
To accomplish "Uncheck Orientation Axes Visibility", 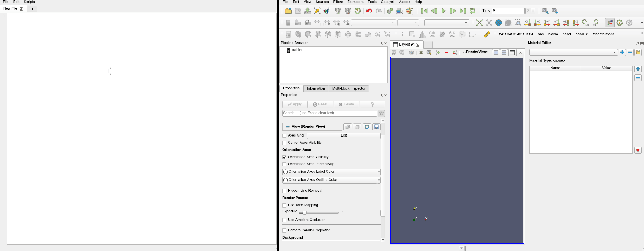I will point(284,158).
